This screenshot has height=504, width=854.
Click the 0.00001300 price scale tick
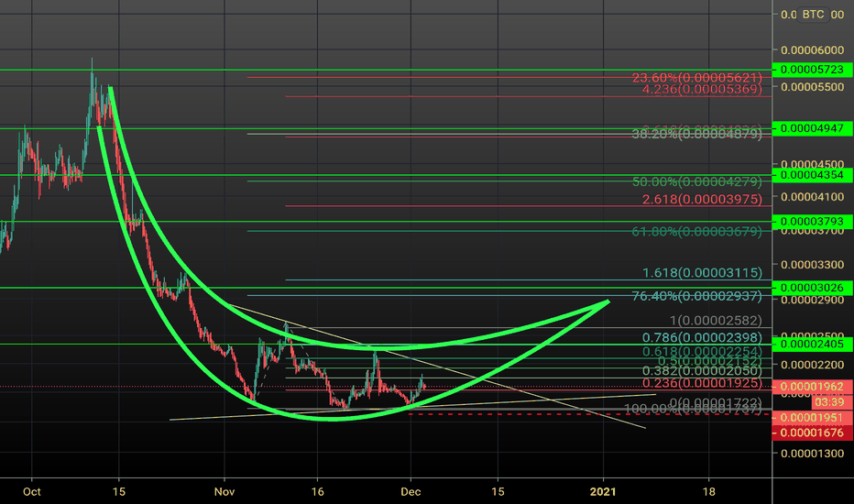(812, 454)
